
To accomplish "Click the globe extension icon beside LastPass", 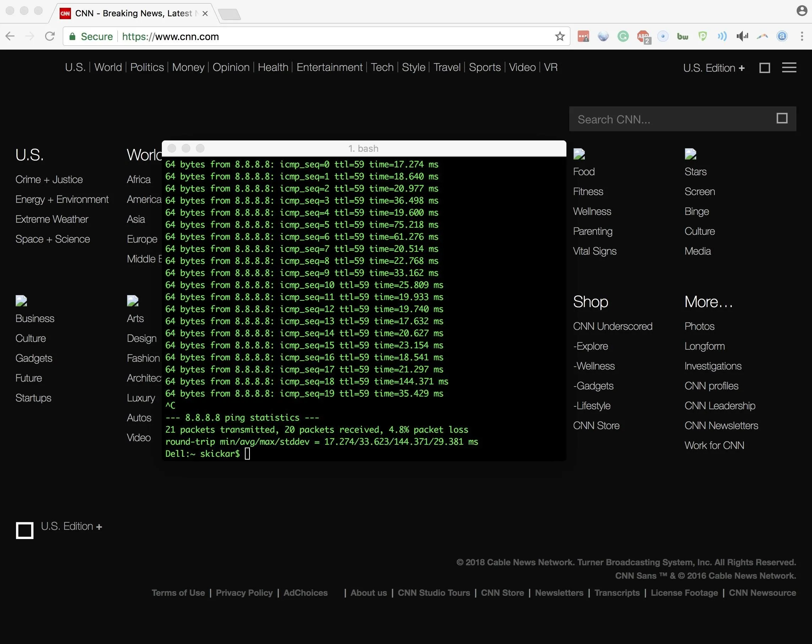I will [603, 37].
